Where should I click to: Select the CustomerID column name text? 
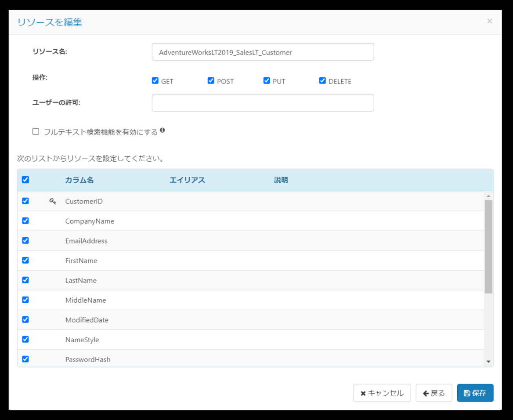(x=84, y=201)
